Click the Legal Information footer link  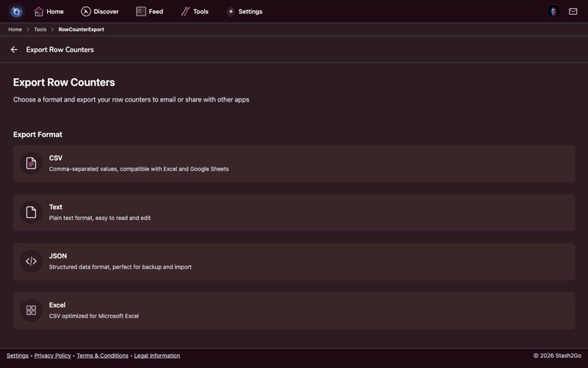tap(157, 355)
